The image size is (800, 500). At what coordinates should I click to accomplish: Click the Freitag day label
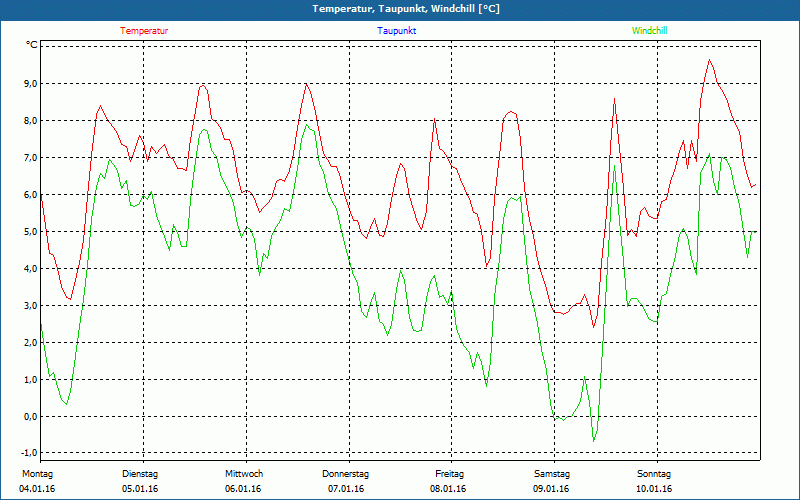[449, 474]
